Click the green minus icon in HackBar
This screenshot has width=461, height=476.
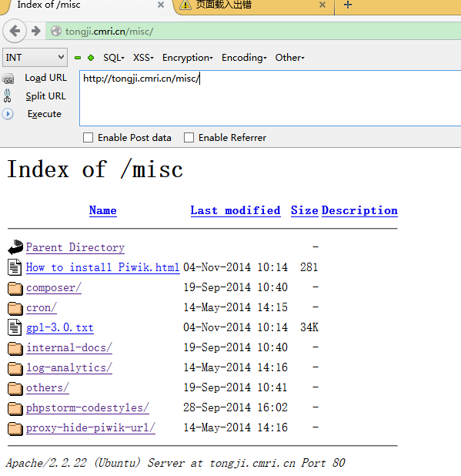78,58
